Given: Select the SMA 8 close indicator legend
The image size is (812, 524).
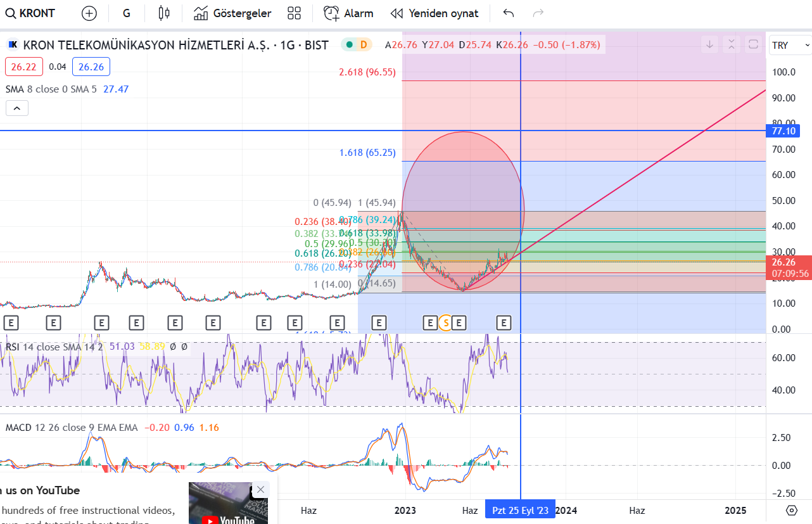Looking at the screenshot, I should [x=51, y=89].
